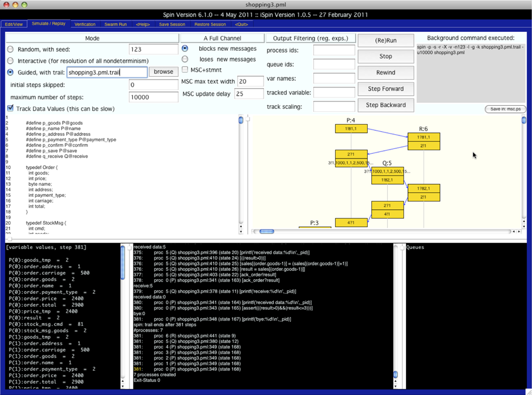This screenshot has width=532, height=395.
Task: Click the browse button for trail file
Action: [x=164, y=72]
